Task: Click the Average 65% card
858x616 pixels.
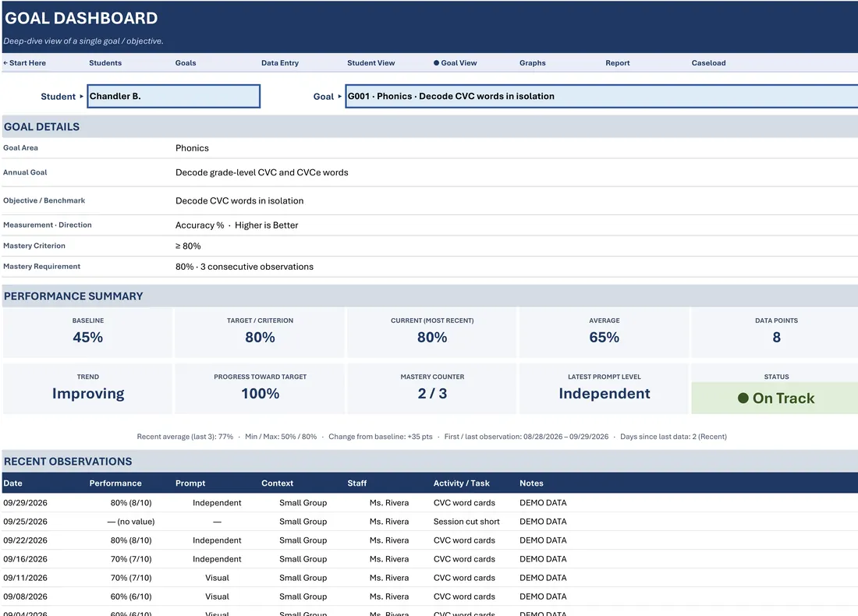Action: point(604,333)
